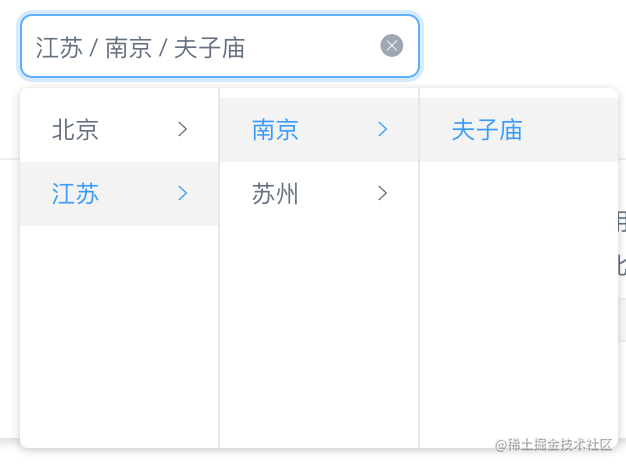This screenshot has height=466, width=626.
Task: Select the highlighted 江苏 option label
Action: [x=75, y=194]
